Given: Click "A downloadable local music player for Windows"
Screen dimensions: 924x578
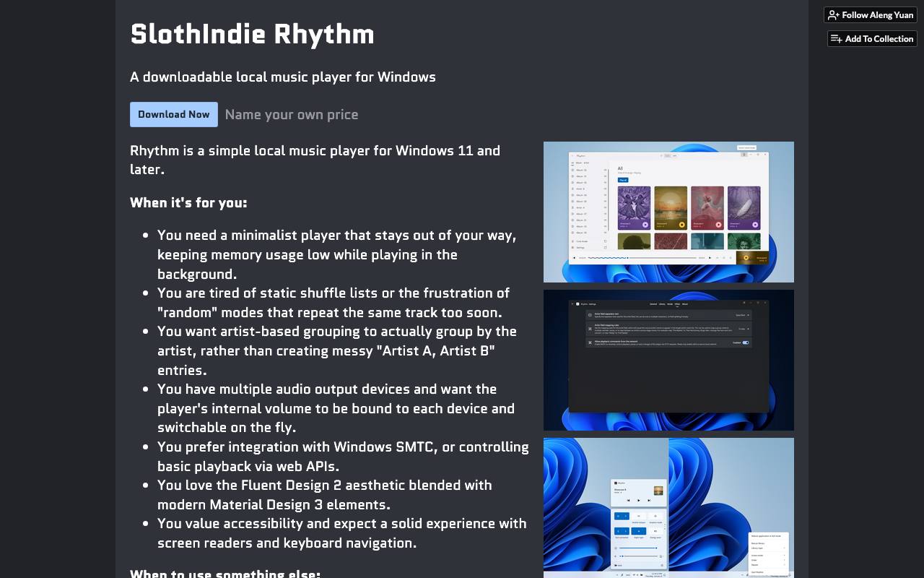Looking at the screenshot, I should coord(283,77).
